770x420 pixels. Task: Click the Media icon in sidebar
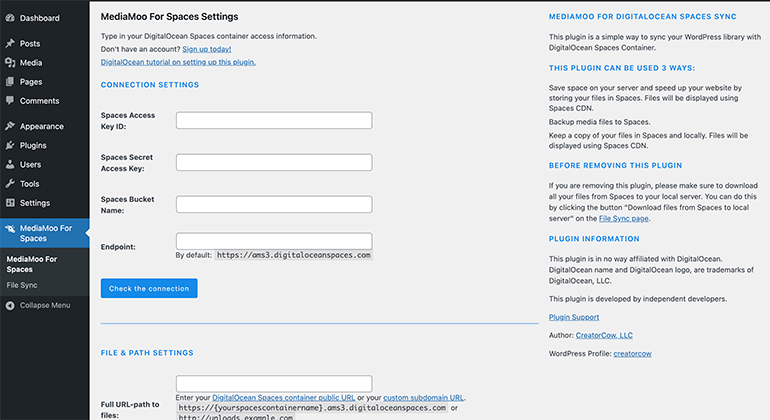coord(9,63)
